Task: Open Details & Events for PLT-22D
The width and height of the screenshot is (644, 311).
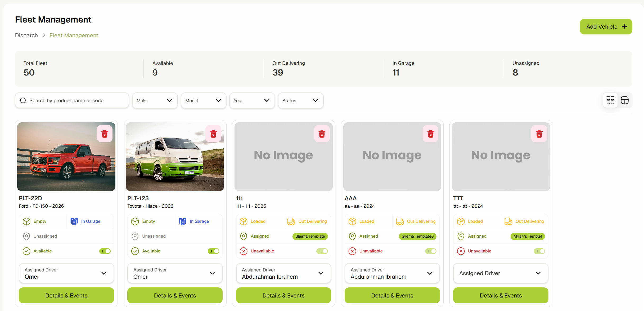Action: point(66,295)
